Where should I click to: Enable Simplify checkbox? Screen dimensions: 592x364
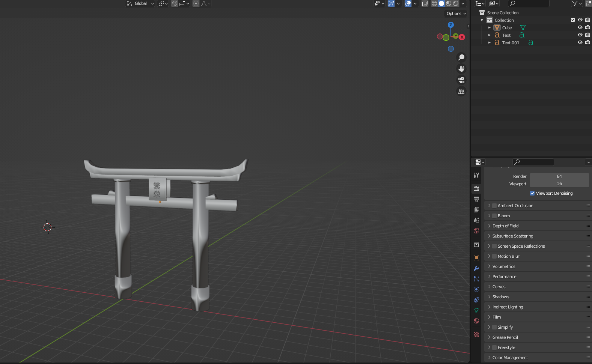tap(494, 327)
